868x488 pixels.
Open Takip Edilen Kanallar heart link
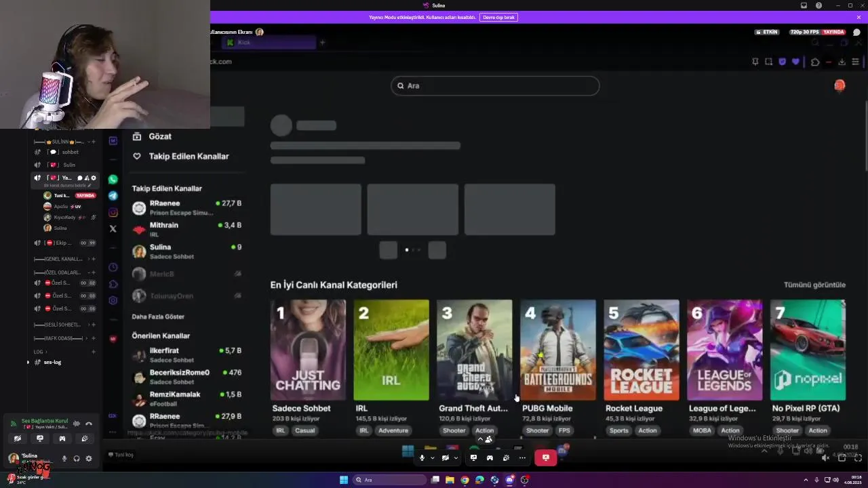(x=181, y=156)
